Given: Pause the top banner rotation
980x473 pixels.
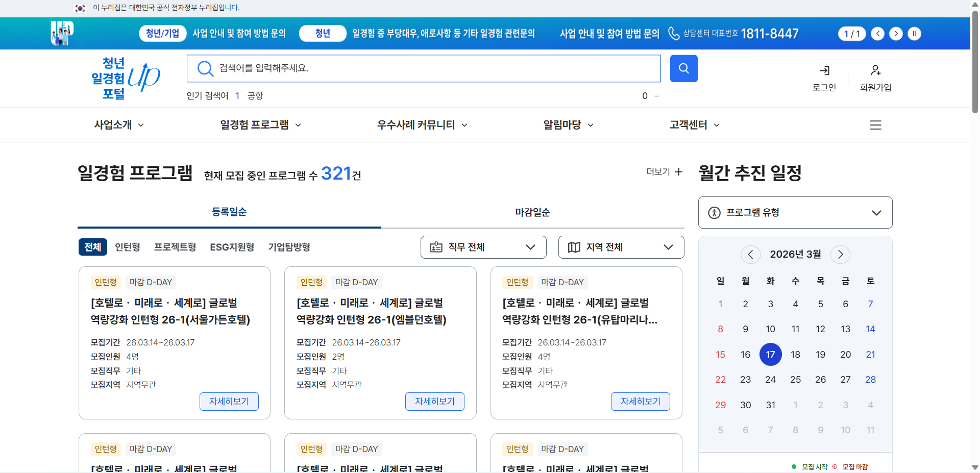Looking at the screenshot, I should click(x=914, y=34).
